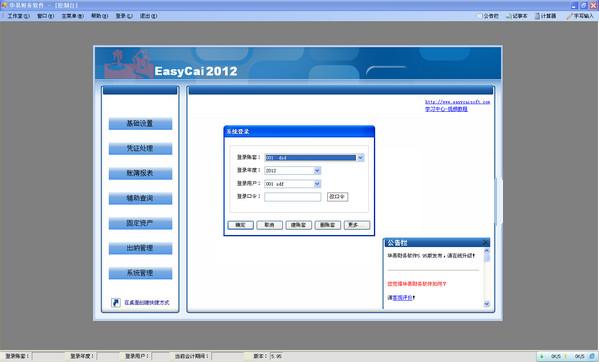The width and height of the screenshot is (599, 362).
Task: Open the 辅助查询 module
Action: [140, 199]
